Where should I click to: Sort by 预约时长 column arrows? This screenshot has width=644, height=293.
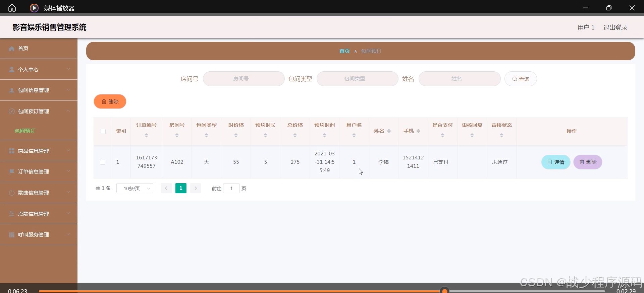point(265,135)
